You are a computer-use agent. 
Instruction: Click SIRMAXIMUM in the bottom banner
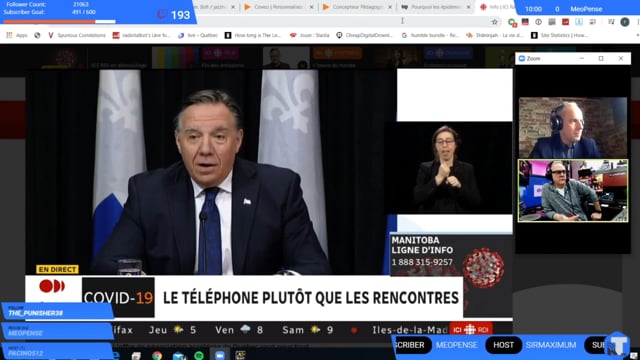click(551, 345)
